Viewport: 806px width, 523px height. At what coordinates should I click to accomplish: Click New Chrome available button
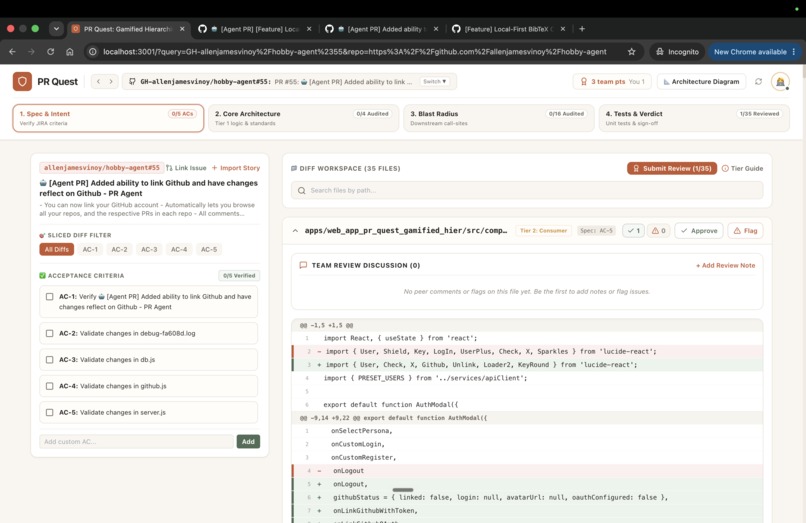[x=750, y=51]
